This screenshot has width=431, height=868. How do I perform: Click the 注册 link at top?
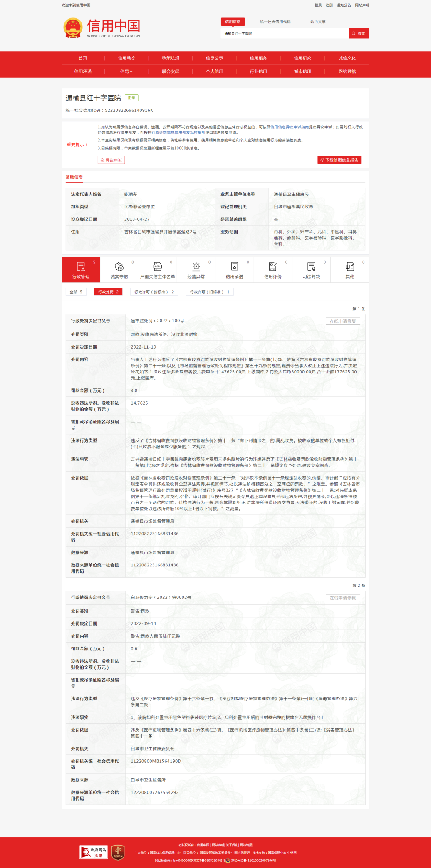click(x=329, y=5)
